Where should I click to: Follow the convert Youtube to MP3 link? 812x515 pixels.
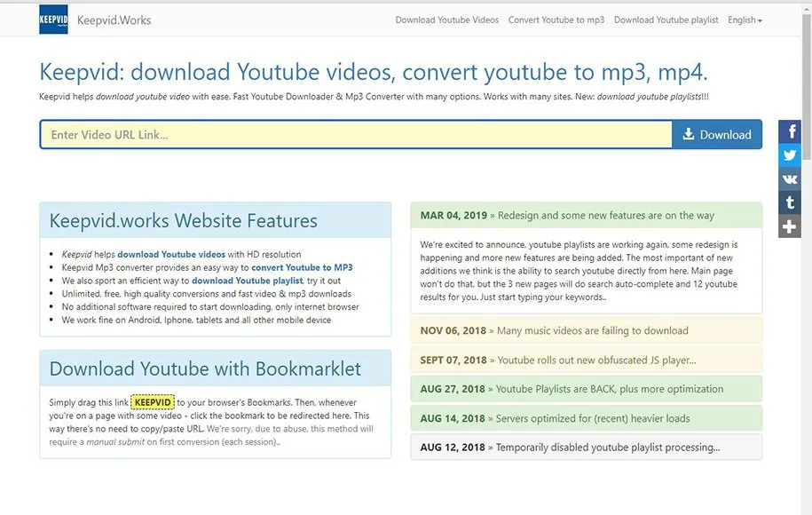coord(302,267)
